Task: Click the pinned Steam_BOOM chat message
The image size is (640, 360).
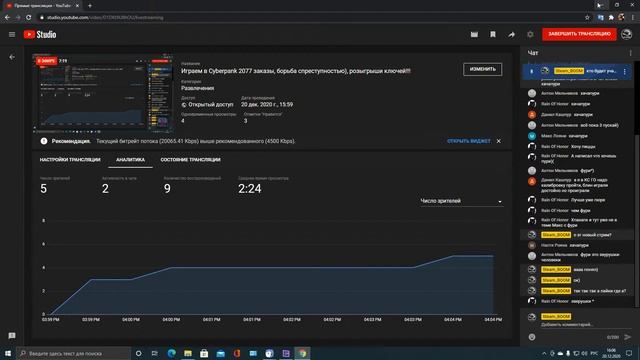Action: (x=578, y=71)
